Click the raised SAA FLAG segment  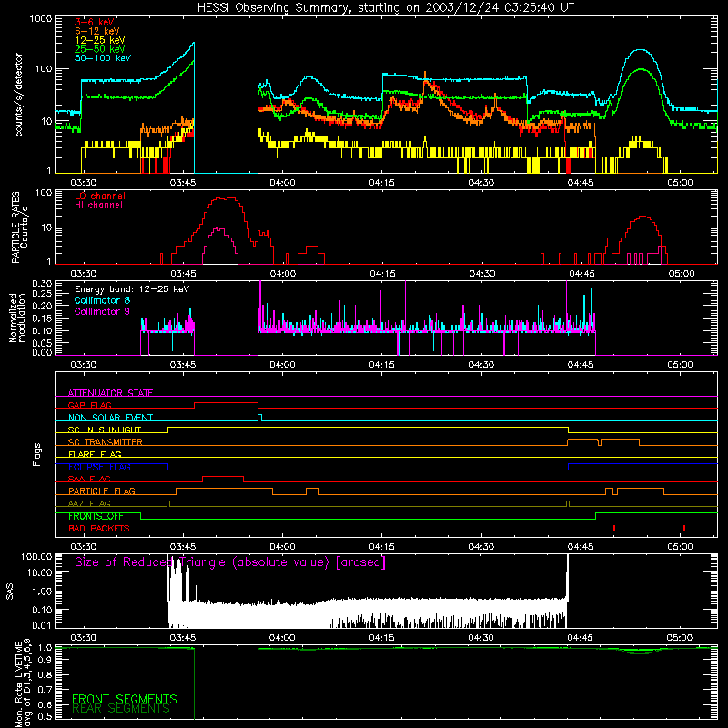(223, 477)
